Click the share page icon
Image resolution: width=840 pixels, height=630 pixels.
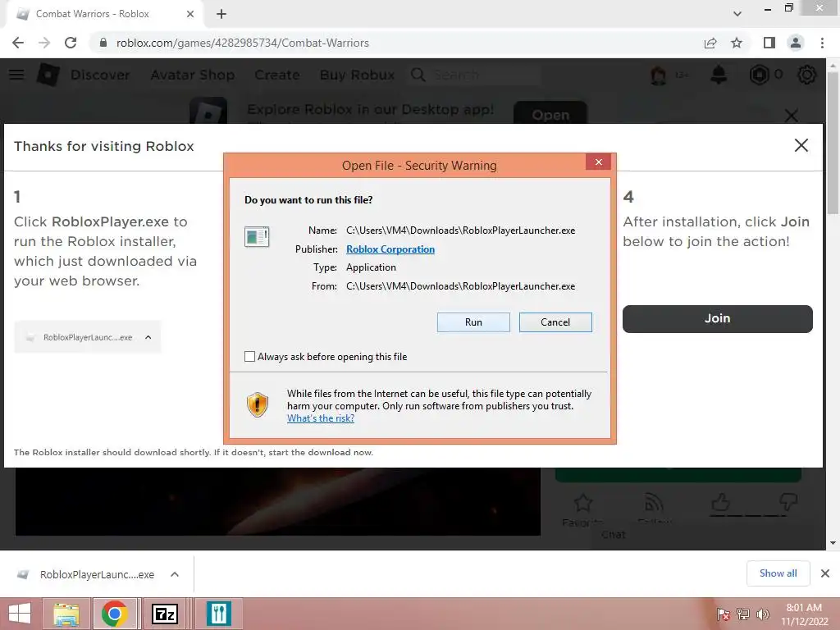point(710,43)
